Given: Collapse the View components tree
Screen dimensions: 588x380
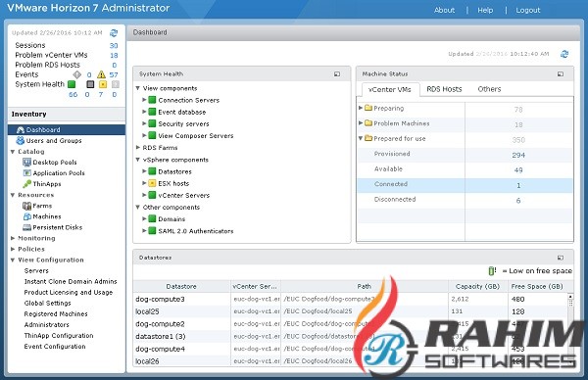Looking at the screenshot, I should click(x=138, y=88).
